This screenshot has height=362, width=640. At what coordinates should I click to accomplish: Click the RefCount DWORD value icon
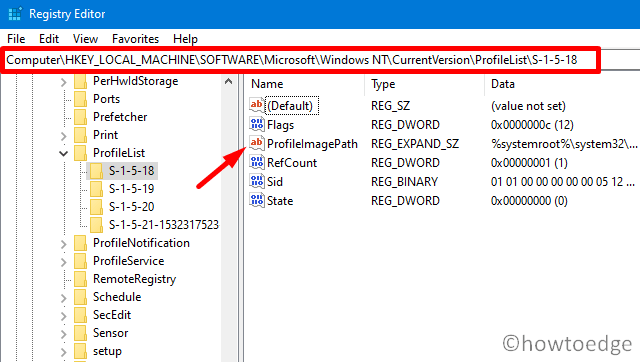257,162
